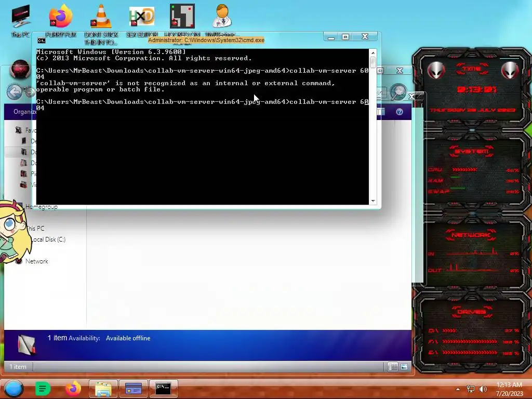Click 'Available offline' text in details pane

pyautogui.click(x=128, y=338)
